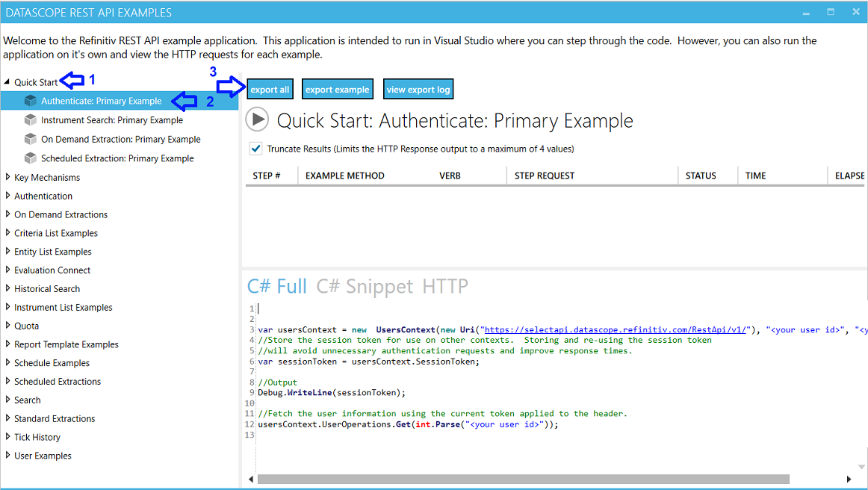Expand the Schedule Examples arrow
The height and width of the screenshot is (490, 868).
coord(7,363)
